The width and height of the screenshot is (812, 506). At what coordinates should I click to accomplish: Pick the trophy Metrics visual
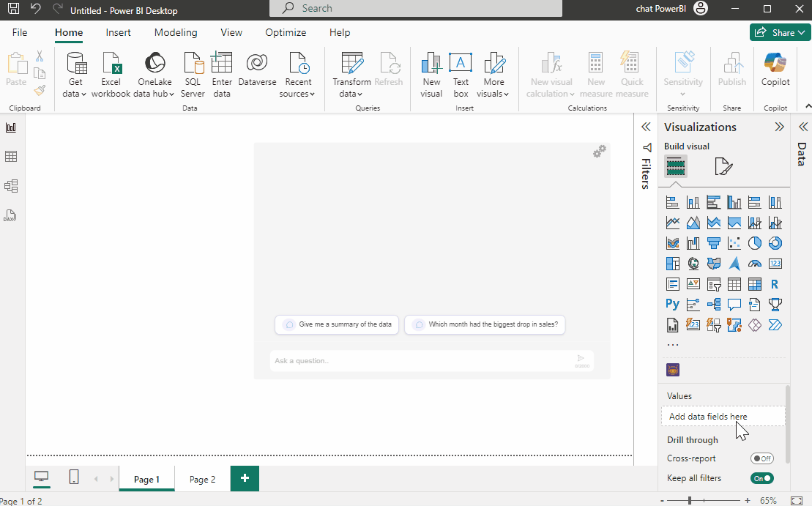(x=775, y=305)
